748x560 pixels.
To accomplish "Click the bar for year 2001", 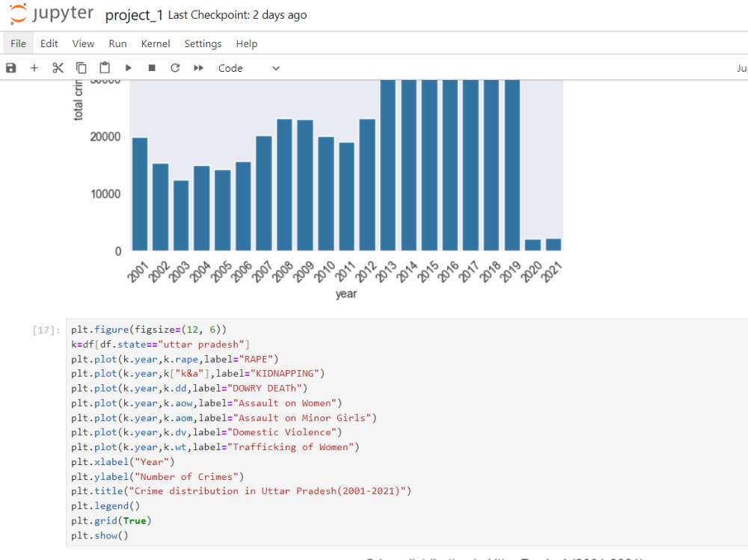I will pos(140,194).
